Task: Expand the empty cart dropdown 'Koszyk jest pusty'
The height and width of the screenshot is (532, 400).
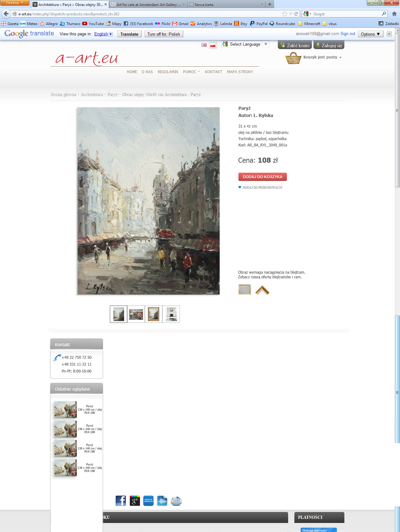Action: (x=322, y=57)
